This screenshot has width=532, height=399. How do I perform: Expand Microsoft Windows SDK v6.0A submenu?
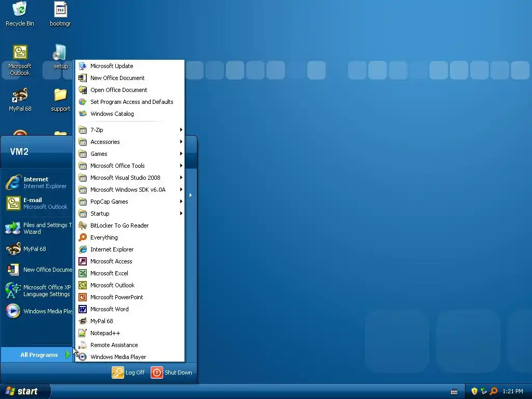click(x=129, y=190)
